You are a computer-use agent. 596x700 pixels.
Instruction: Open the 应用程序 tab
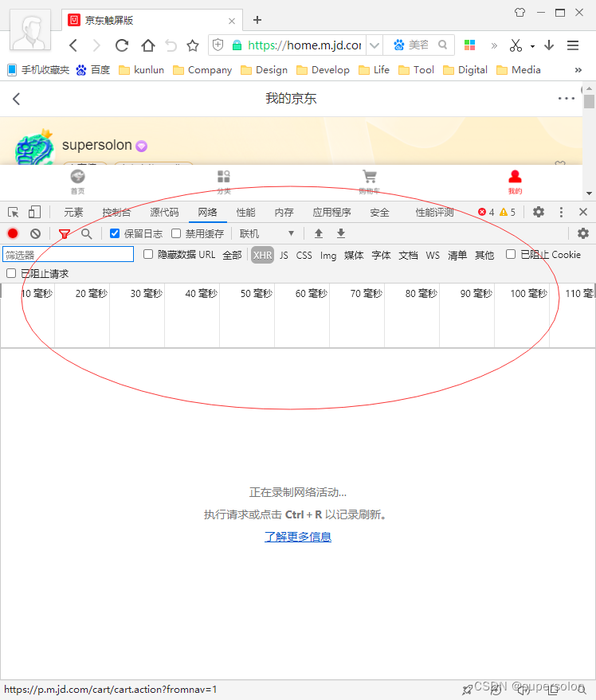tap(331, 213)
